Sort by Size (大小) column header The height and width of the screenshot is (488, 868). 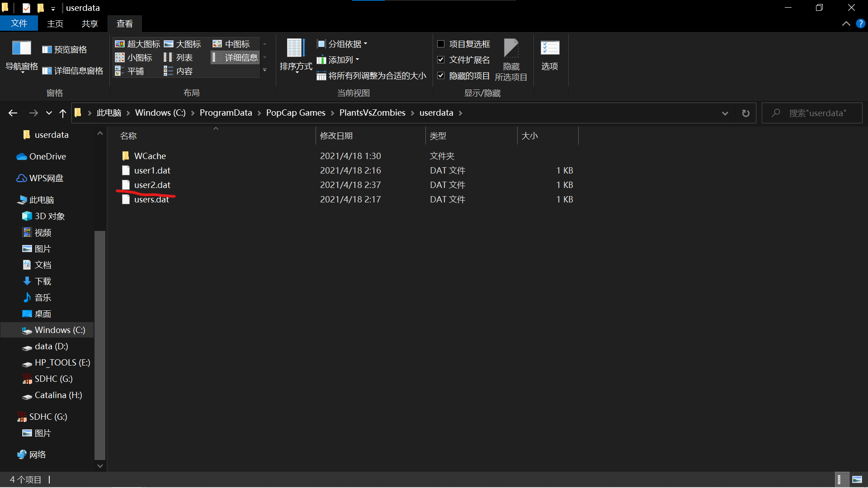[x=547, y=136]
